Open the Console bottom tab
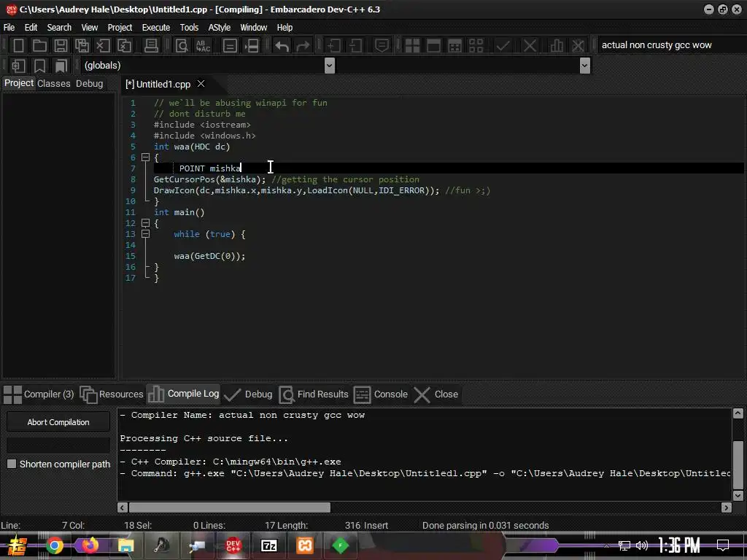Screen dimensions: 747x560 pyautogui.click(x=381, y=394)
